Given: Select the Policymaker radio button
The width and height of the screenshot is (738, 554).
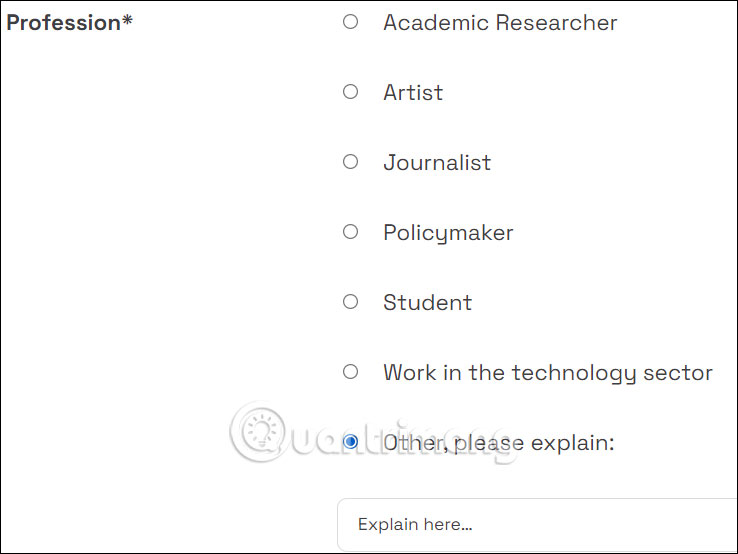Looking at the screenshot, I should coord(350,232).
